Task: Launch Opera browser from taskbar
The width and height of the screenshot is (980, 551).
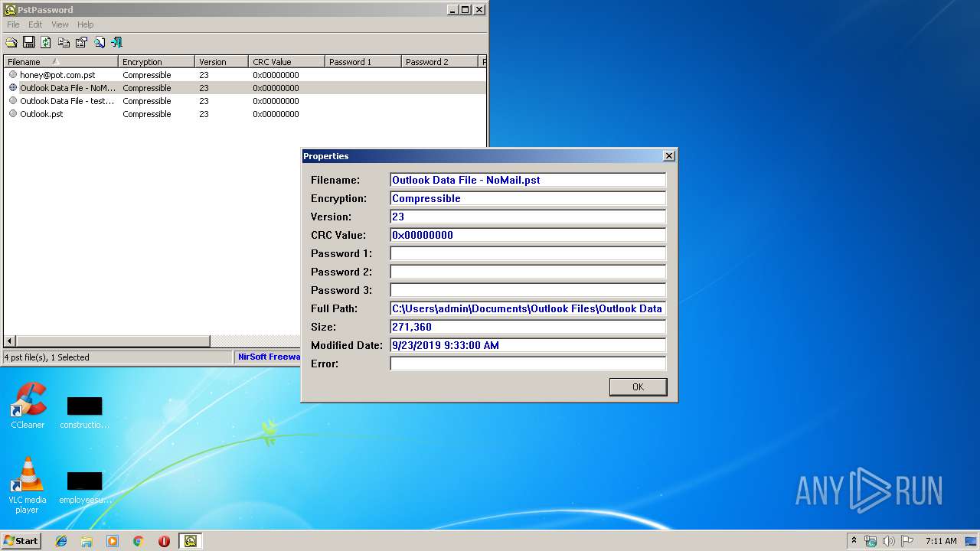Action: pos(164,541)
